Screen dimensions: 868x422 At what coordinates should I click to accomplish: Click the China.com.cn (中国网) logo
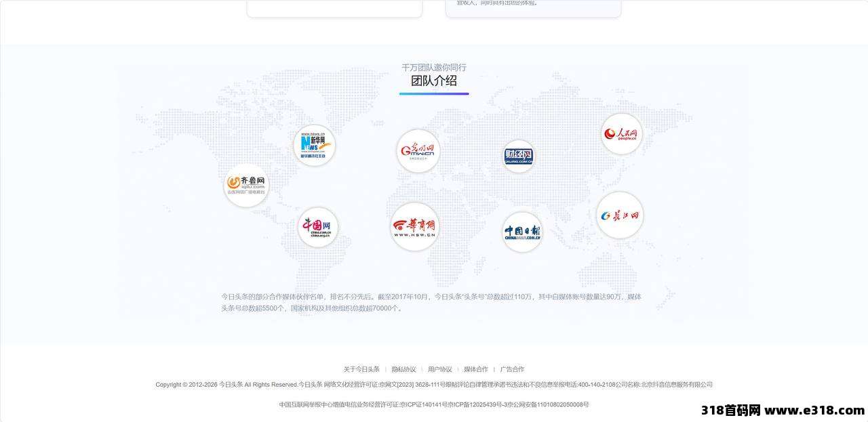(317, 227)
